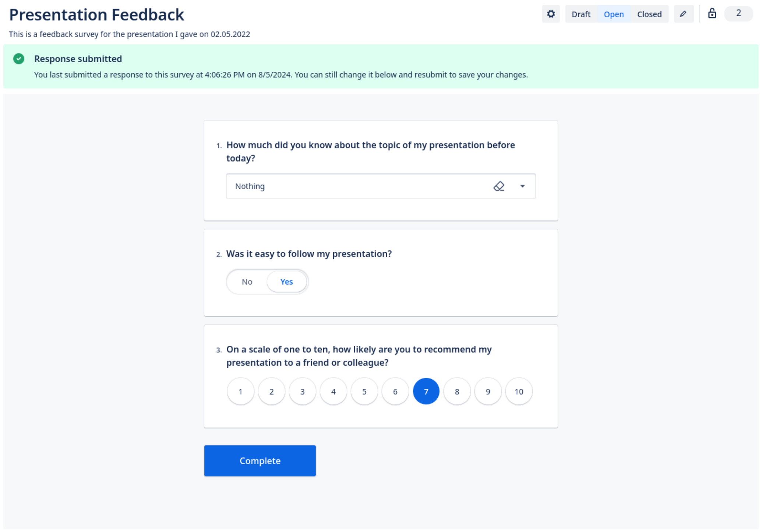Open the response count badge showing 2
The width and height of the screenshot is (766, 532).
click(738, 14)
